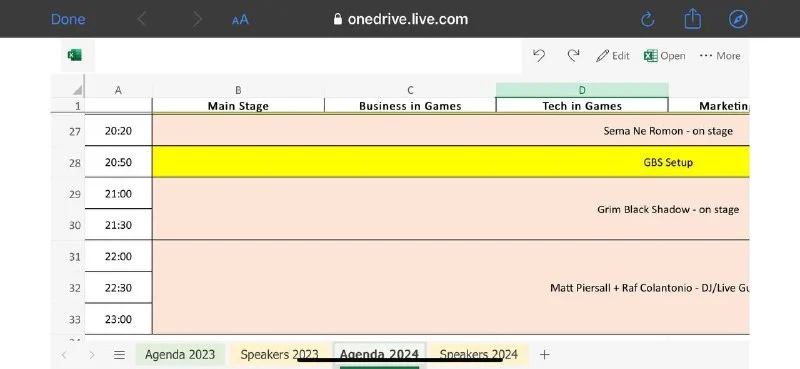Go back with the browser back arrow
800x369 pixels.
142,19
